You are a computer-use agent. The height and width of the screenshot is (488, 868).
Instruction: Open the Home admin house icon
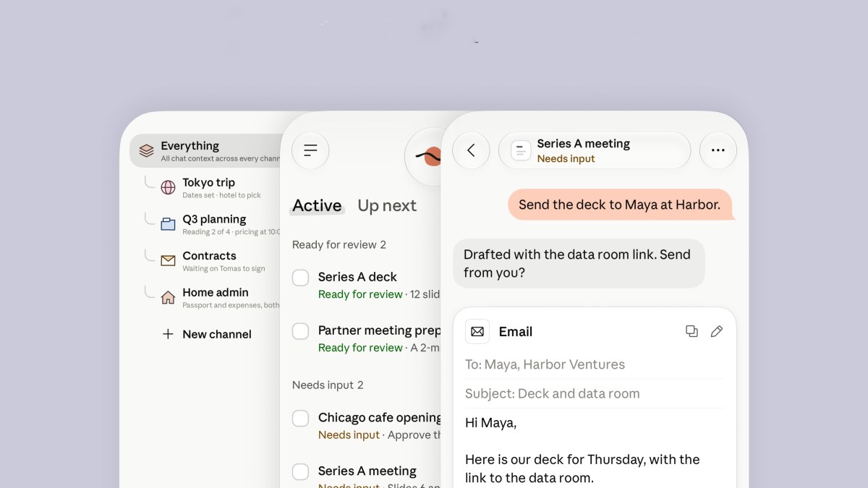tap(168, 297)
